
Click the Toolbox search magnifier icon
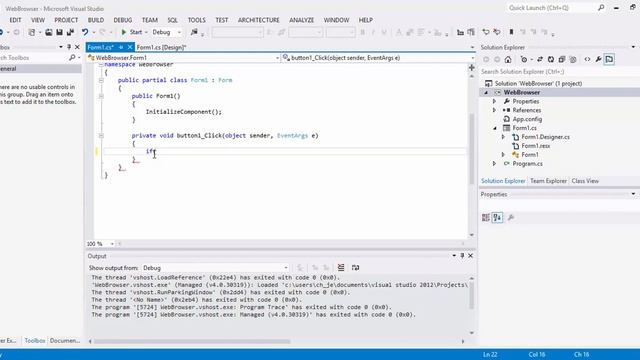point(72,58)
